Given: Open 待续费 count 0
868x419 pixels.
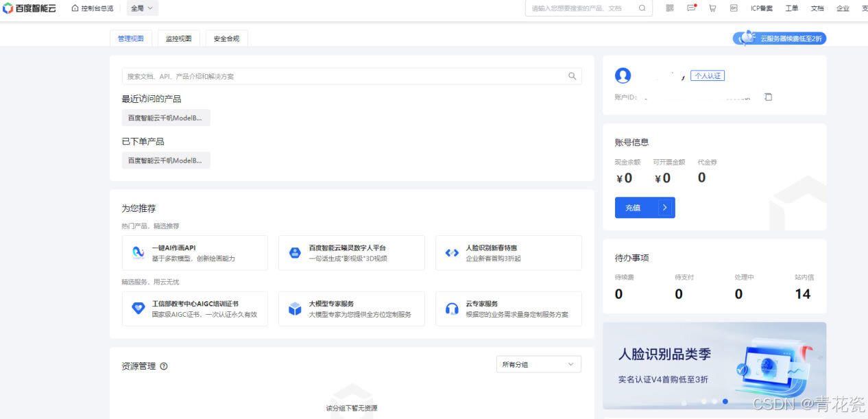Looking at the screenshot, I should point(618,294).
